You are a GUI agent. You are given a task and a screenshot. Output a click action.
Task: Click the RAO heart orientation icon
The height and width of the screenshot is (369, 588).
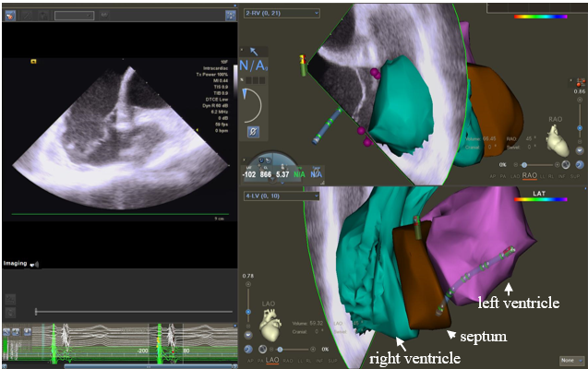coord(558,139)
